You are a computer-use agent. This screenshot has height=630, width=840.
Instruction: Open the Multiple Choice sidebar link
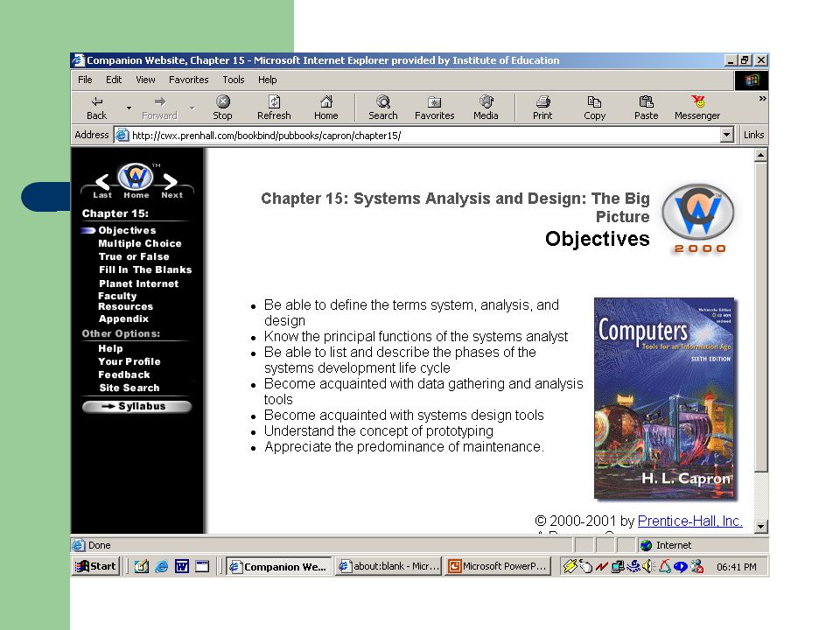pyautogui.click(x=140, y=243)
